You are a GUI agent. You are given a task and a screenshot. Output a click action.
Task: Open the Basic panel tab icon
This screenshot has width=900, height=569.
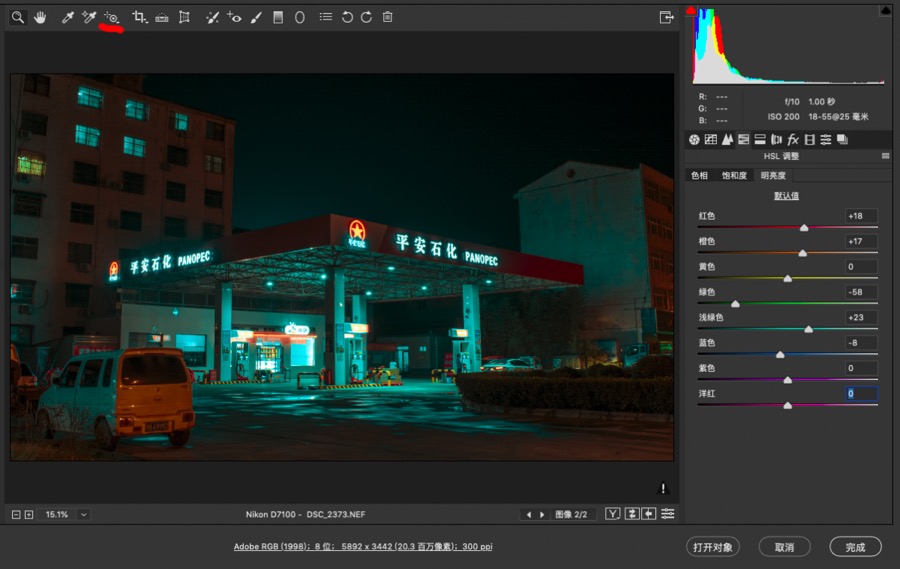(x=694, y=139)
